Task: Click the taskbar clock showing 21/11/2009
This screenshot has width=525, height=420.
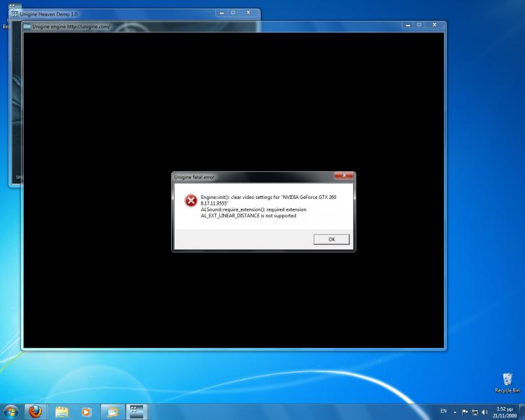Action: pos(505,412)
